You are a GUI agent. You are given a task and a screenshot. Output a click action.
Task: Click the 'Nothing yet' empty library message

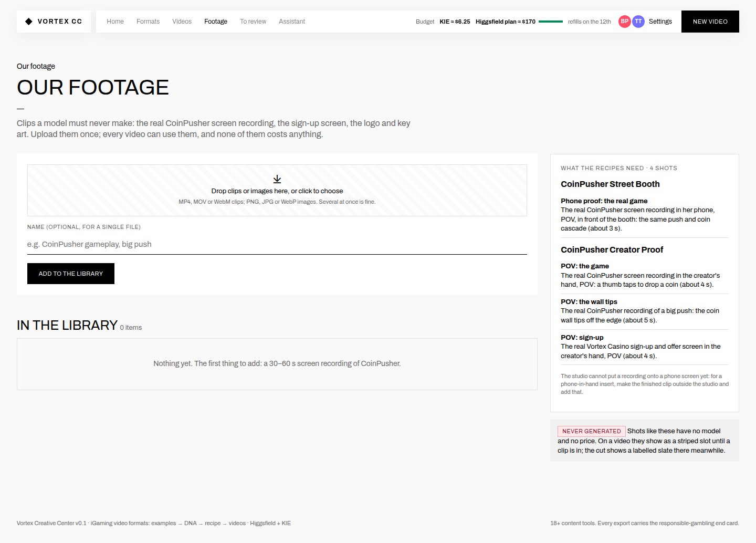click(x=277, y=363)
